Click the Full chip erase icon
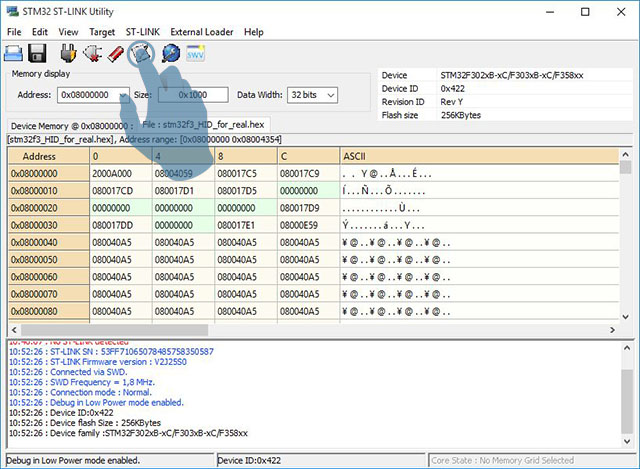The width and height of the screenshot is (640, 469). 115,53
